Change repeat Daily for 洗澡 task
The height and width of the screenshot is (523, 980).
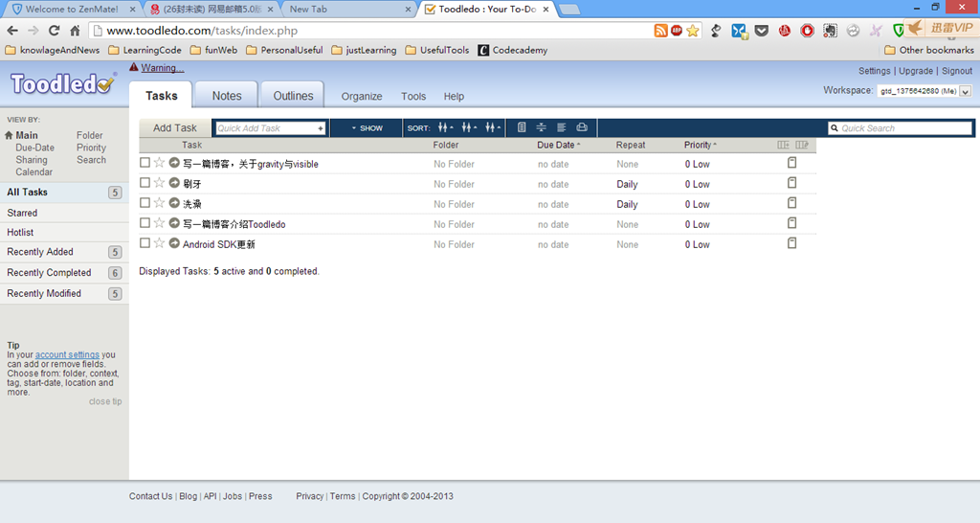pos(627,204)
